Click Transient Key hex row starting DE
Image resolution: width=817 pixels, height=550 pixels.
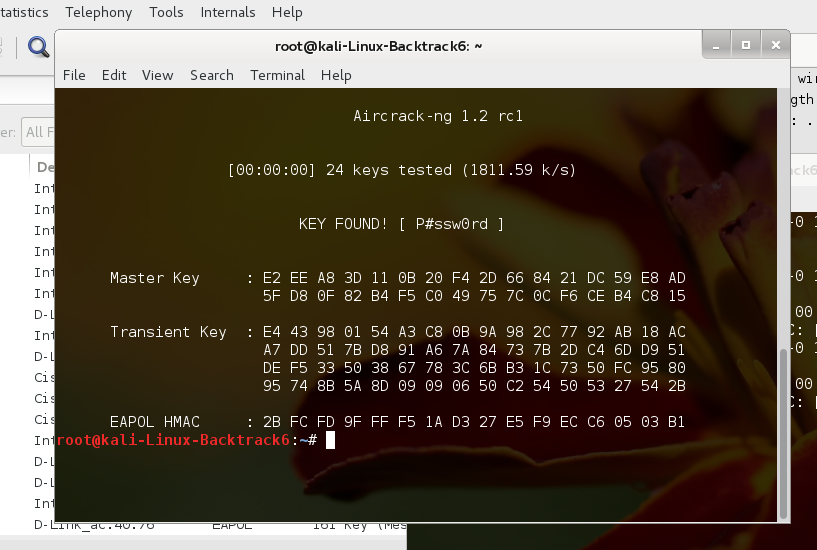pos(474,368)
